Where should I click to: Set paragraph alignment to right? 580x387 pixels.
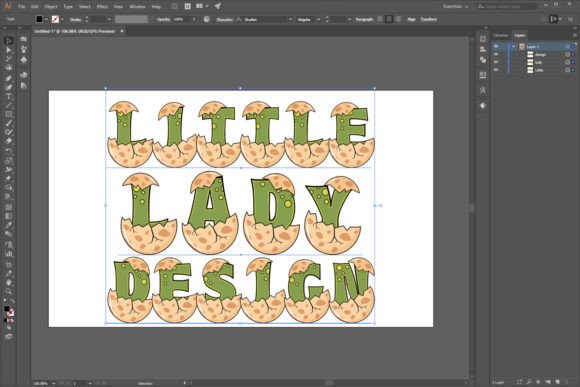tap(398, 19)
